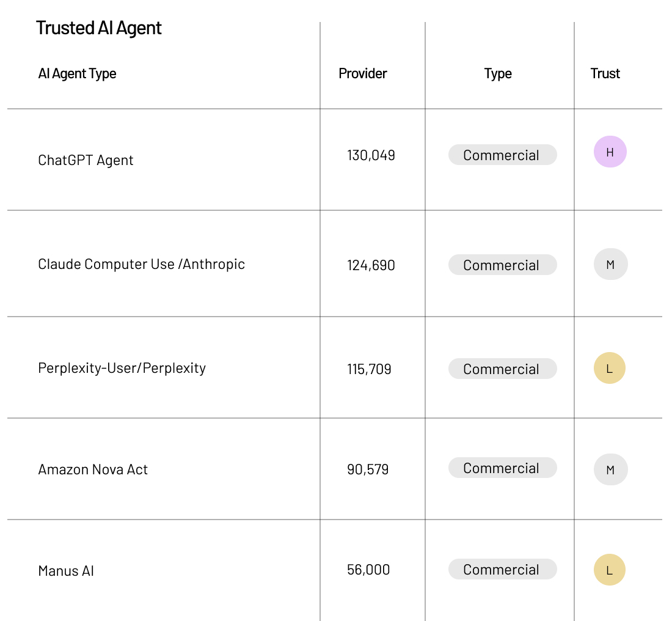Sort by AI Agent Type column header
This screenshot has height=621, width=672.
[x=77, y=74]
